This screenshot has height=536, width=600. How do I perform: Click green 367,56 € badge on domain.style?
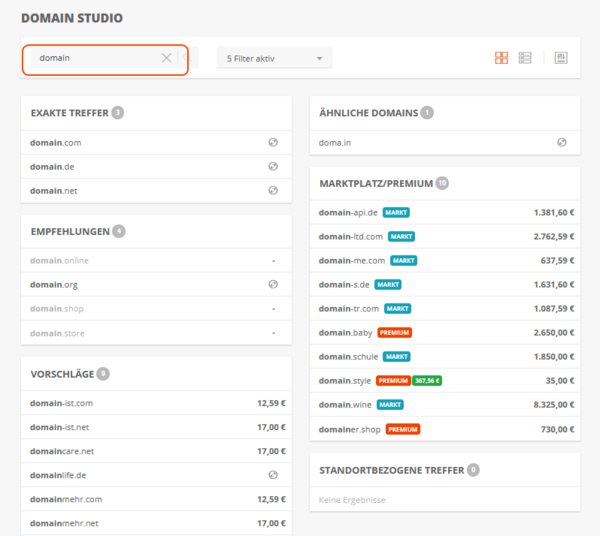tap(427, 381)
